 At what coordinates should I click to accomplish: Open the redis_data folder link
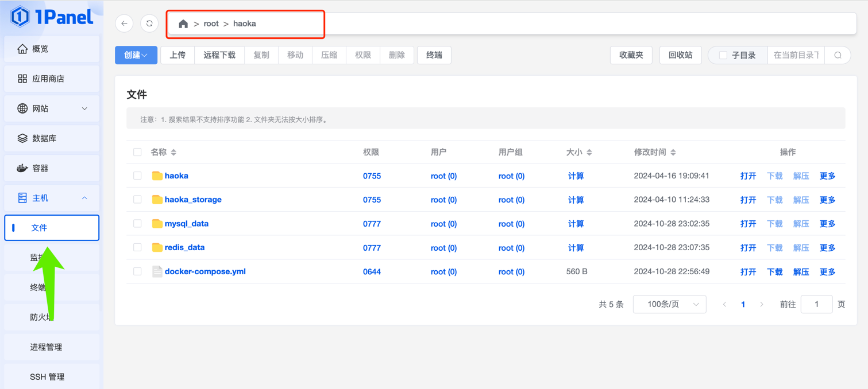184,247
